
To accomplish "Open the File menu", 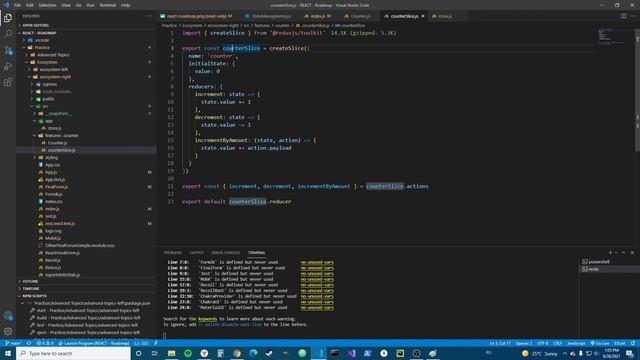I will [x=18, y=5].
